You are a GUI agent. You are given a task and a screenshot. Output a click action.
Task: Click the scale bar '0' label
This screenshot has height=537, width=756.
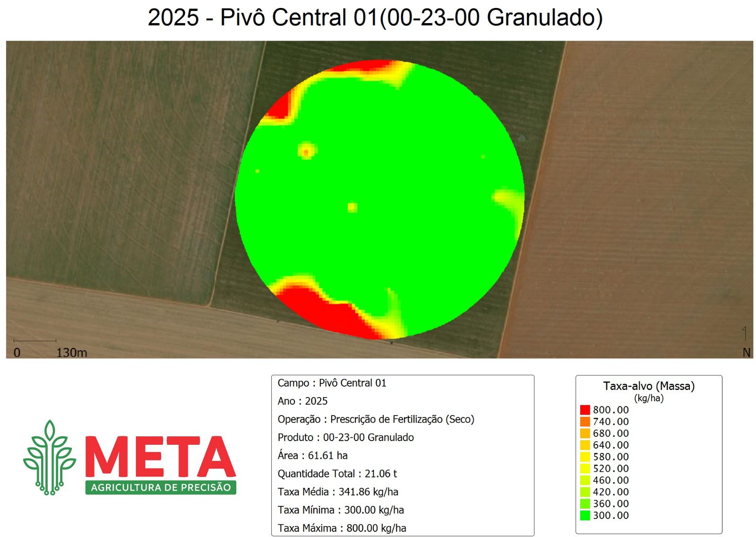(x=17, y=353)
